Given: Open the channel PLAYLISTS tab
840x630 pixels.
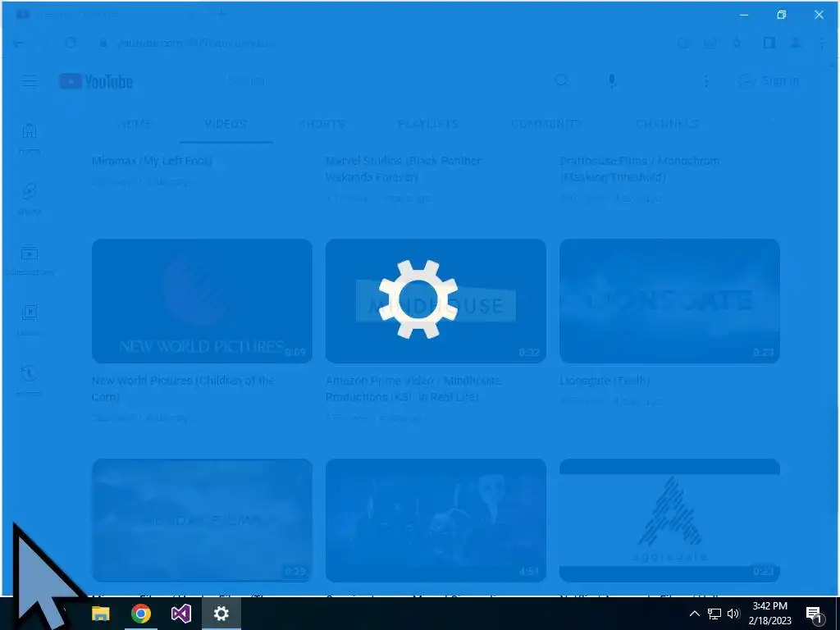Looking at the screenshot, I should (x=428, y=124).
